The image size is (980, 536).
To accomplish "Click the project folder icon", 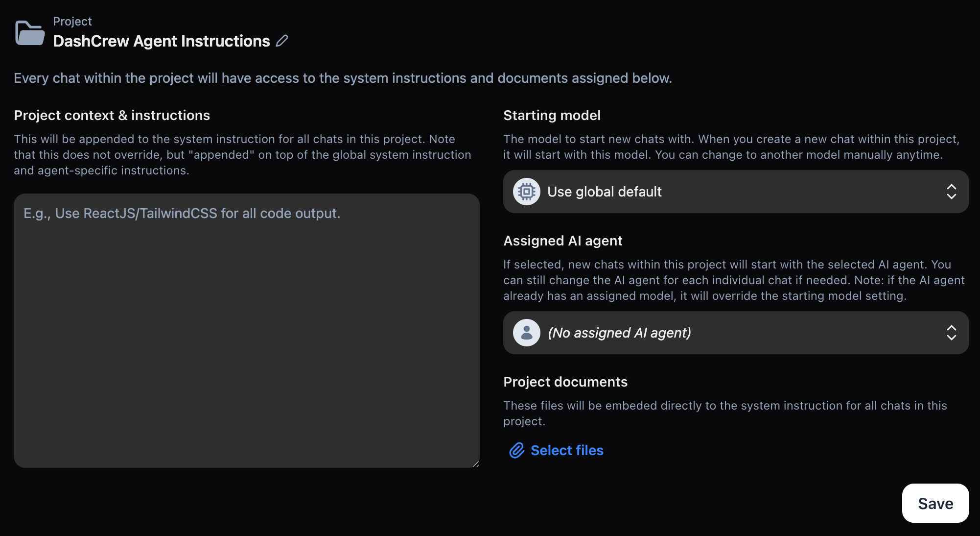I will coord(30,33).
